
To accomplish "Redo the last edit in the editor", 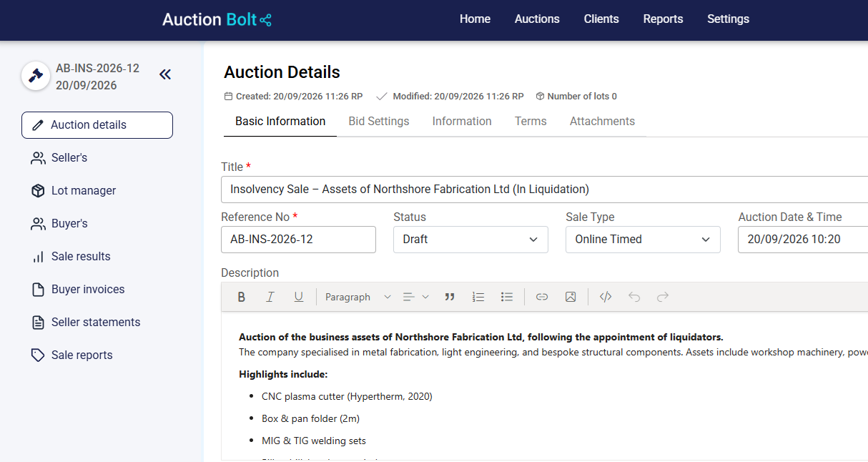I will pos(663,297).
